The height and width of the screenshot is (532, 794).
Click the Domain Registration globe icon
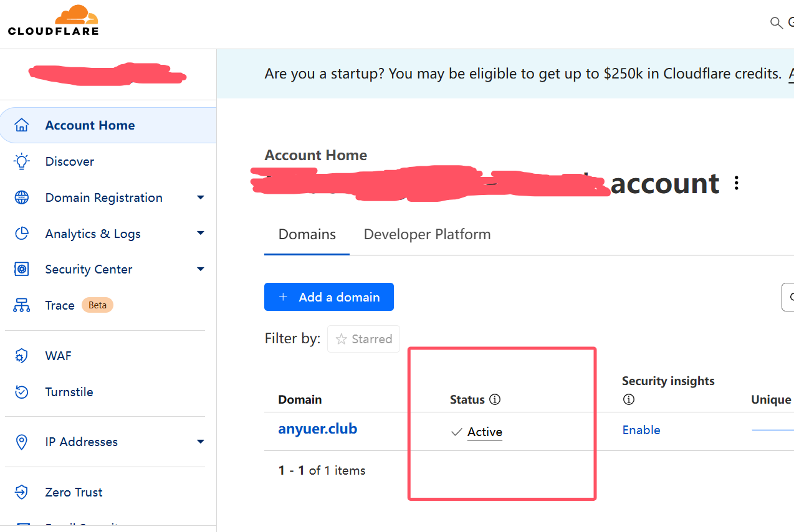21,197
